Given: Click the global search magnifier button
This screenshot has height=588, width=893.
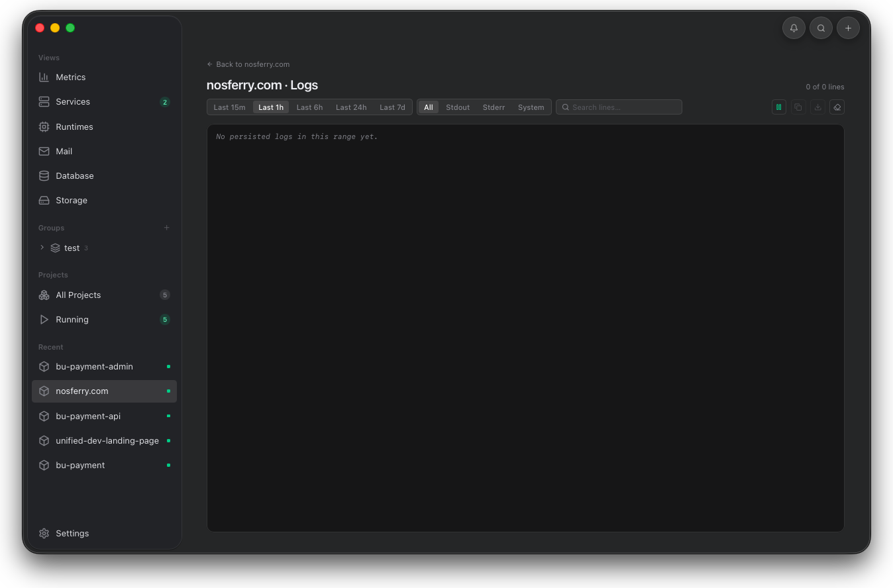Looking at the screenshot, I should 821,28.
